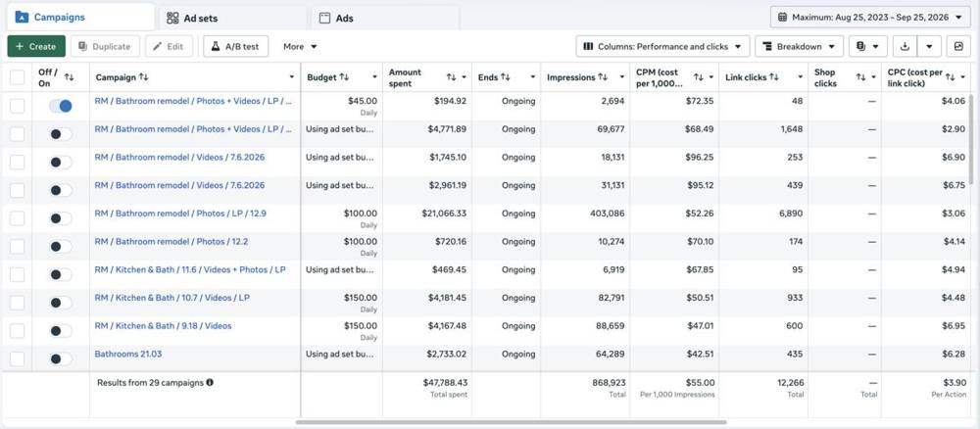The width and height of the screenshot is (980, 429).
Task: Sort by Ends arrows
Action: [505, 76]
